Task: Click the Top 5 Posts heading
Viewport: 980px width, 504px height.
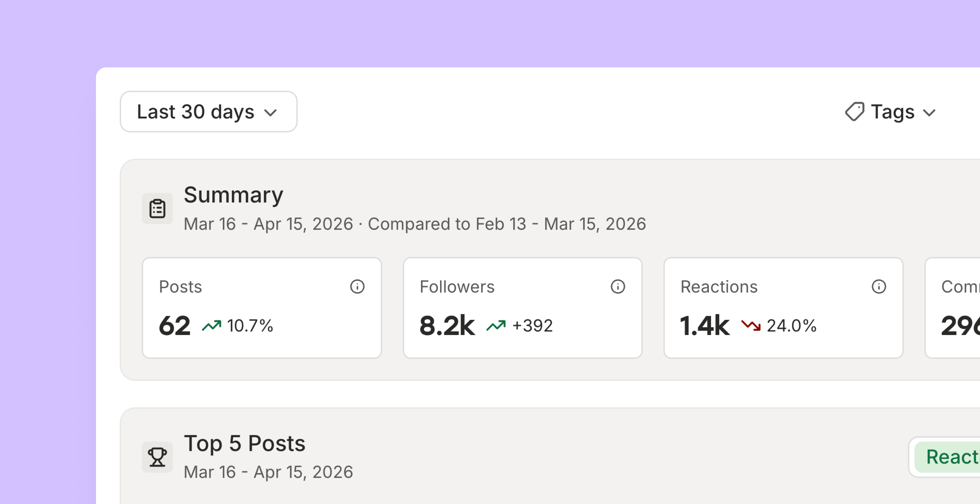Action: (x=245, y=443)
